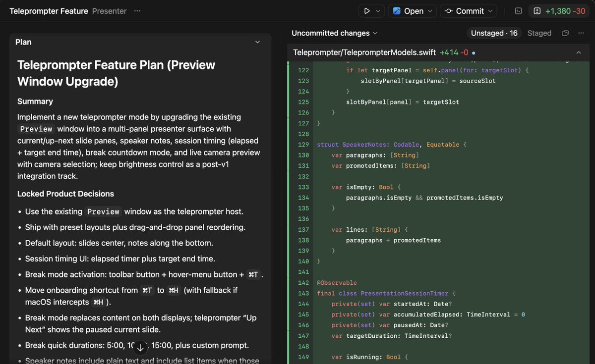The image size is (595, 364).
Task: Click the TeleprompterModels.swift file name
Action: (364, 52)
